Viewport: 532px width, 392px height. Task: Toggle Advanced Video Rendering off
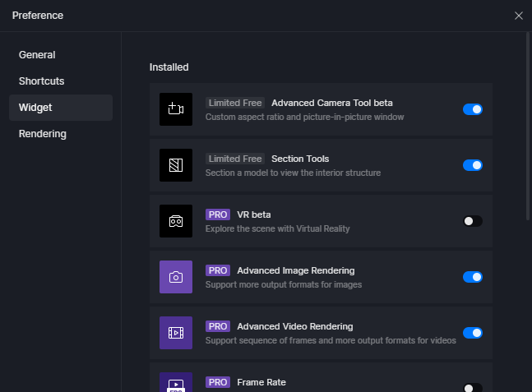point(473,333)
